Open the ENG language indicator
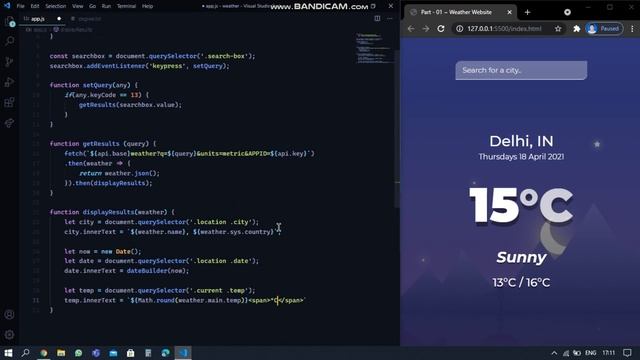 pyautogui.click(x=591, y=353)
